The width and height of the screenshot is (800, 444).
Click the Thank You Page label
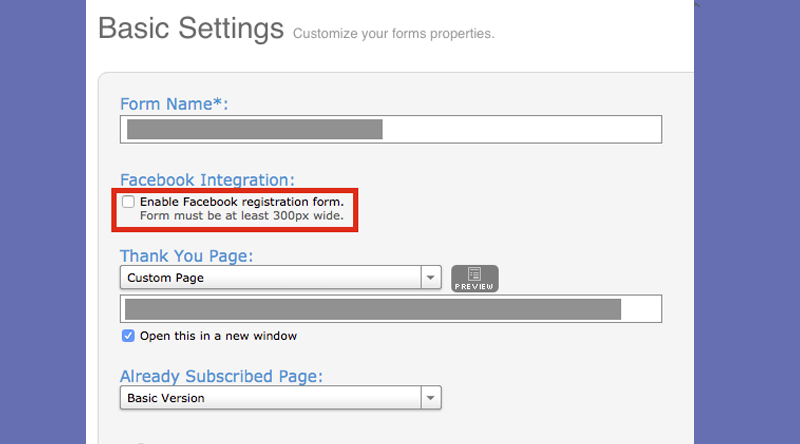coord(186,256)
